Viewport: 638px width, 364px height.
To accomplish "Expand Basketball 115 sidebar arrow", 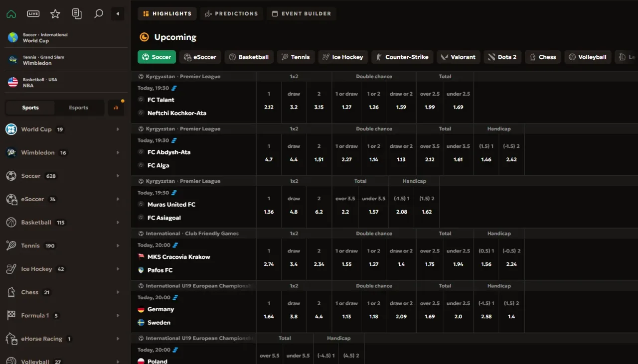I will 118,223.
